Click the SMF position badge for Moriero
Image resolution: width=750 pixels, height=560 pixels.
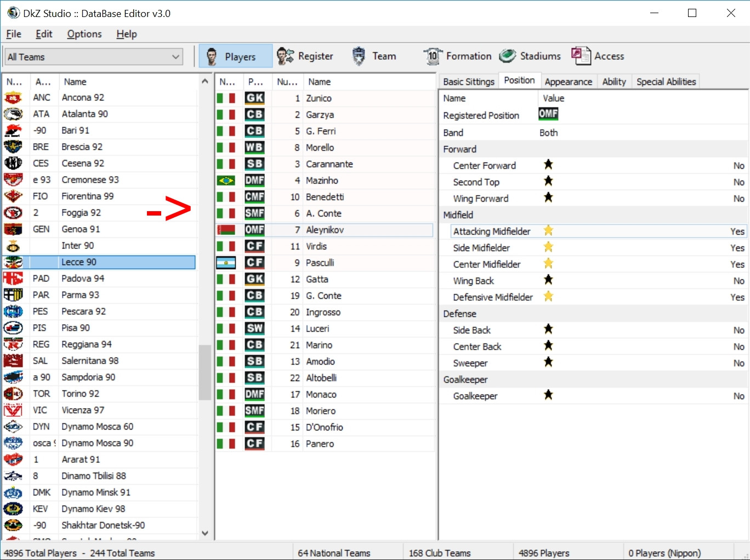pos(254,411)
